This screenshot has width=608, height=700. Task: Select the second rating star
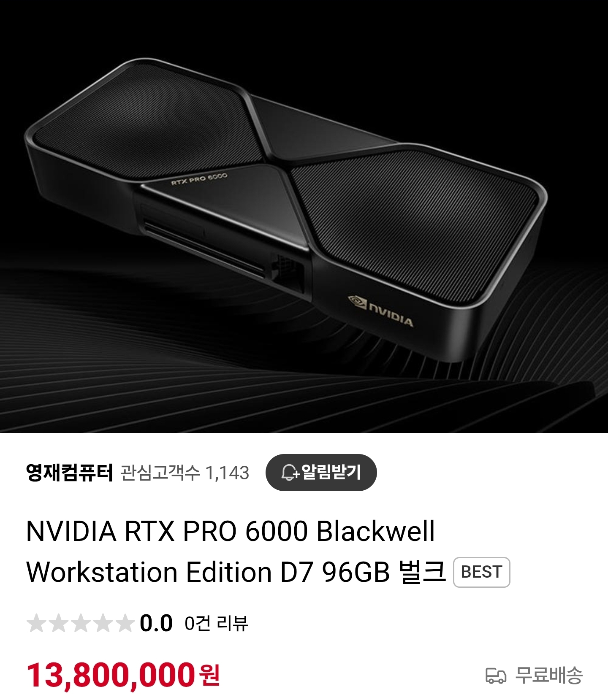pyautogui.click(x=59, y=623)
